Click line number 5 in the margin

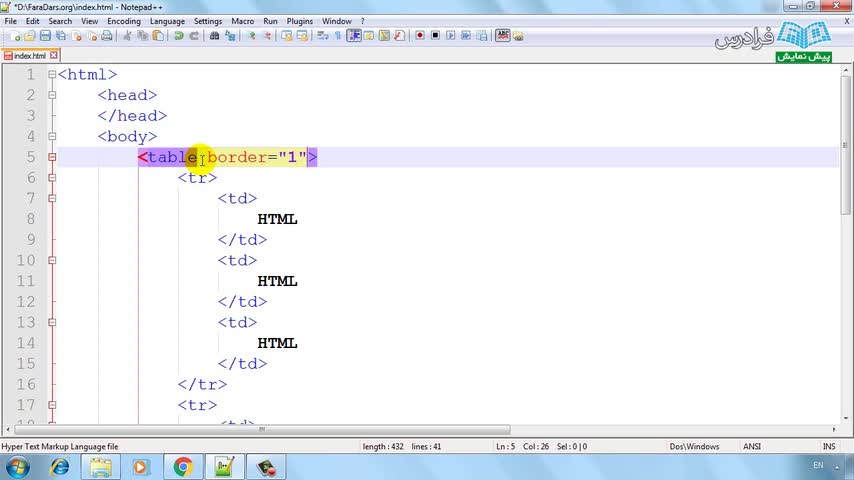tap(30, 157)
